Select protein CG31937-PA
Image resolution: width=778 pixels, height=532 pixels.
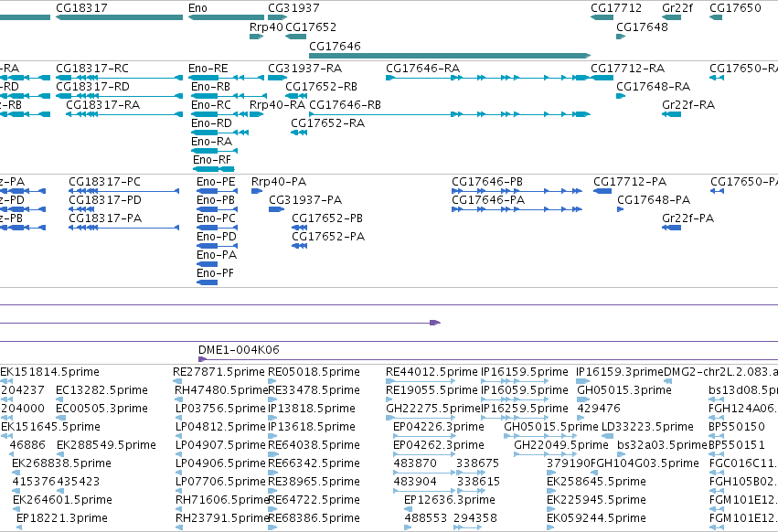pyautogui.click(x=305, y=200)
